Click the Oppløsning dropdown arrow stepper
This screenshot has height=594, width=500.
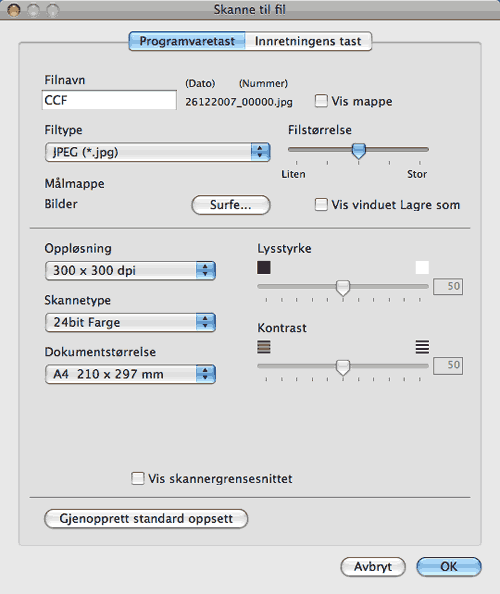click(x=205, y=270)
